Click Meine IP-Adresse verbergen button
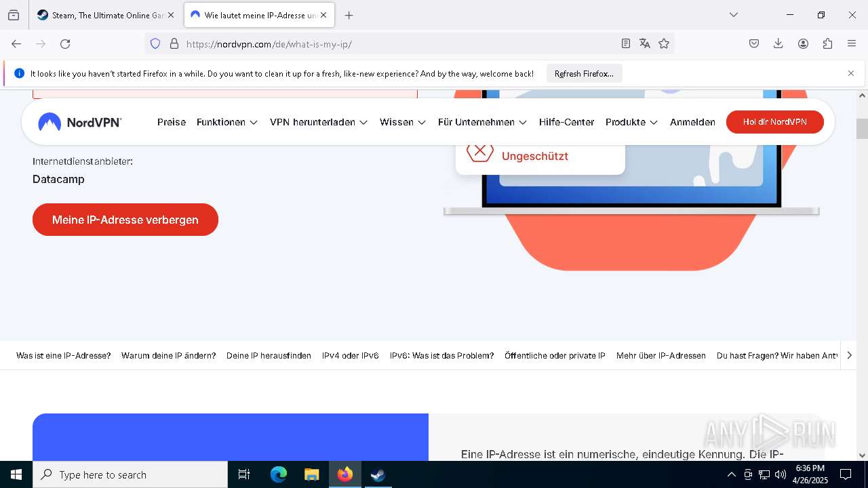Image resolution: width=868 pixels, height=488 pixels. [125, 220]
